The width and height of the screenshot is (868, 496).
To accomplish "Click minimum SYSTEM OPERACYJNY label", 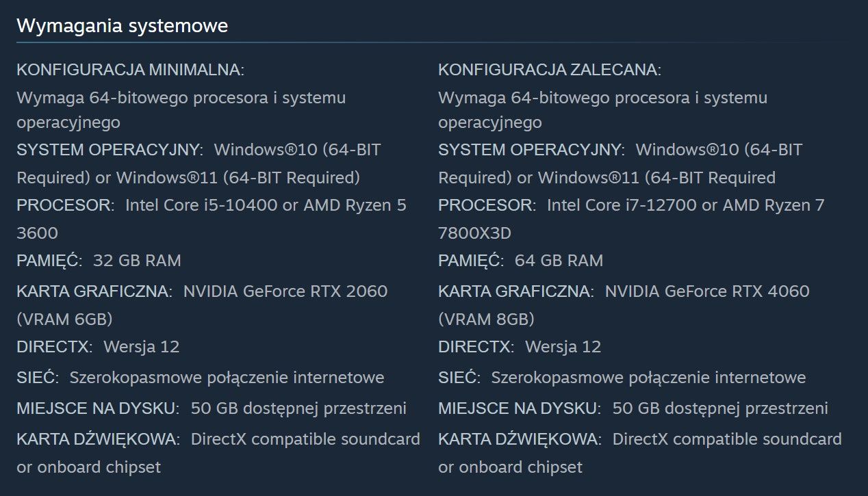I will (x=110, y=150).
